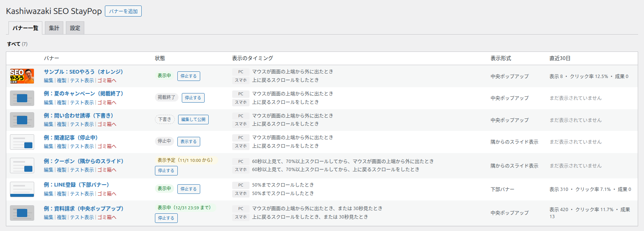
Task: Open the 設定 tab
Action: click(75, 28)
